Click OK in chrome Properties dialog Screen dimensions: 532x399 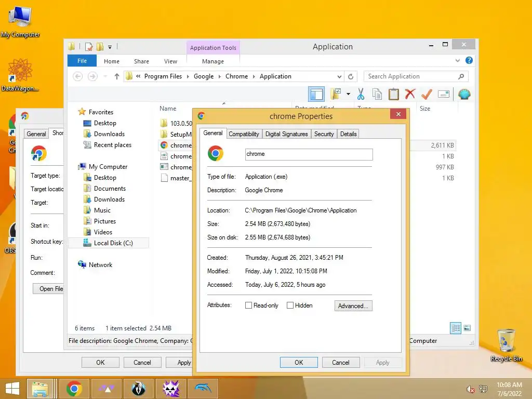(x=299, y=362)
